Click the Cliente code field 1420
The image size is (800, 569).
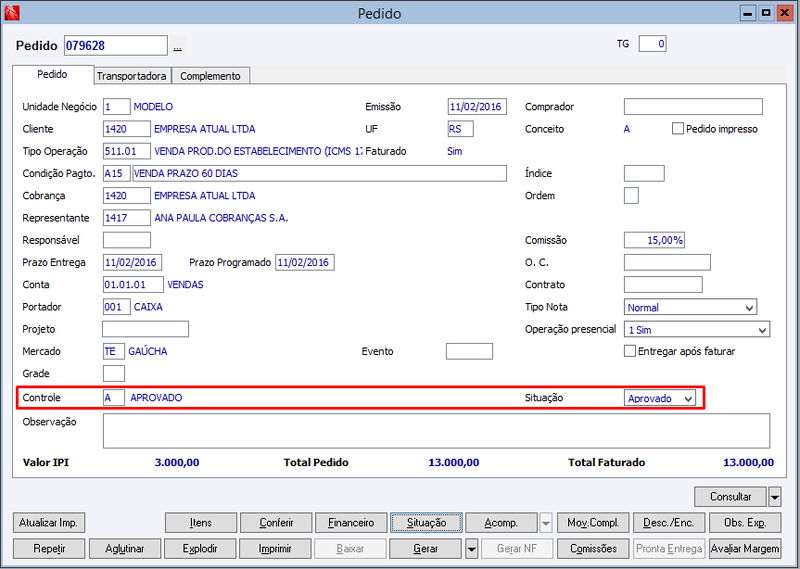pyautogui.click(x=127, y=129)
